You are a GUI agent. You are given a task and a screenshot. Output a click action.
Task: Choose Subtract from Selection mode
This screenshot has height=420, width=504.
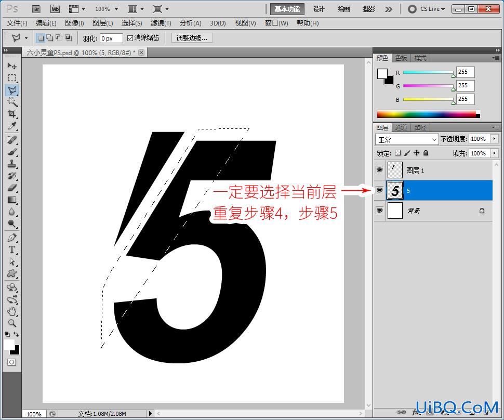[59, 38]
